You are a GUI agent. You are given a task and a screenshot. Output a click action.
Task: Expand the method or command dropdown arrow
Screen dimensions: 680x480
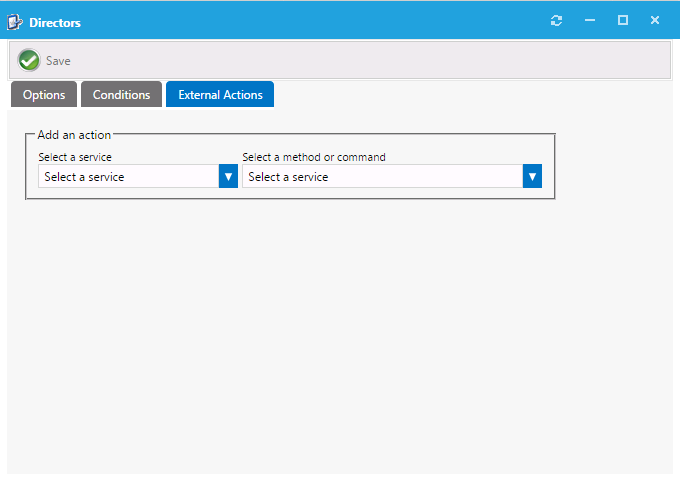click(x=532, y=177)
